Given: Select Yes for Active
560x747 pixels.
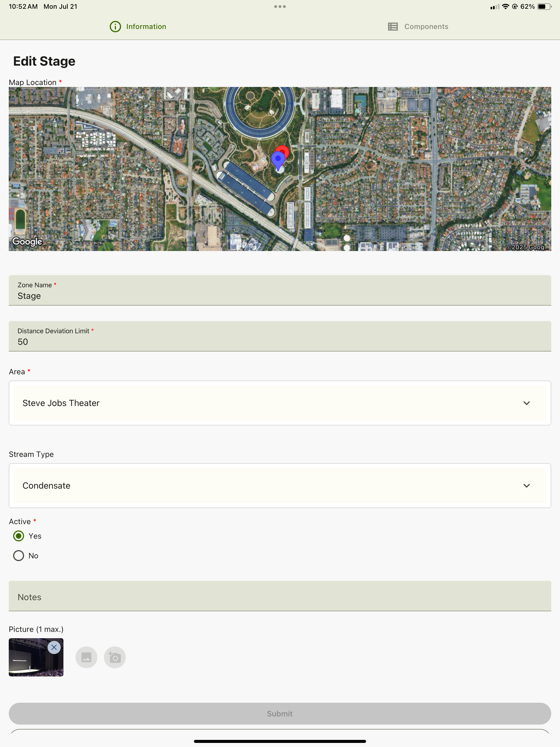Looking at the screenshot, I should click(19, 536).
